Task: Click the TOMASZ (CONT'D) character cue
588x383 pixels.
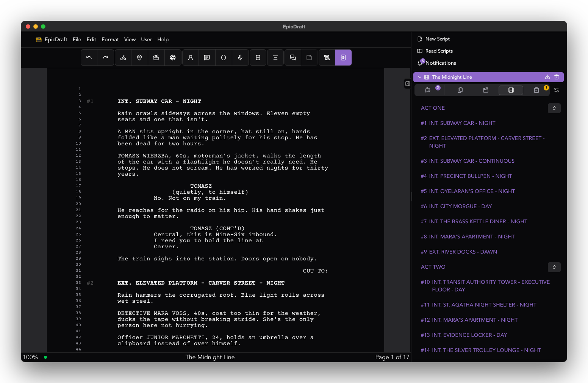Action: pos(217,229)
